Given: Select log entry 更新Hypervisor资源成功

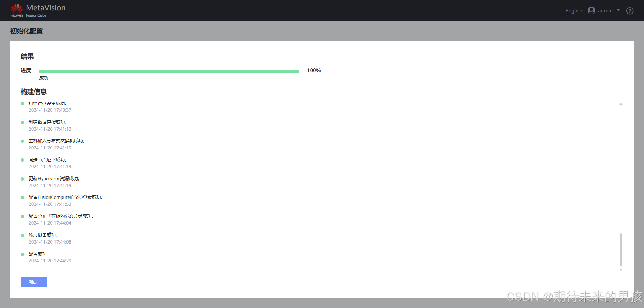Looking at the screenshot, I should click(54, 178).
